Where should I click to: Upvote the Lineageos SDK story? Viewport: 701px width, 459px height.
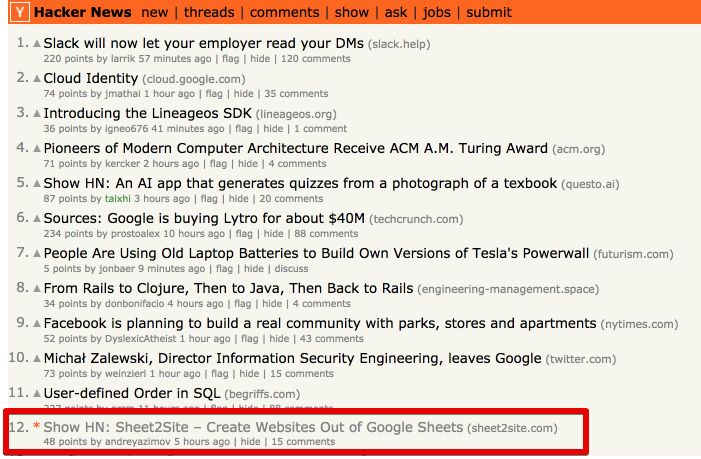coord(37,114)
